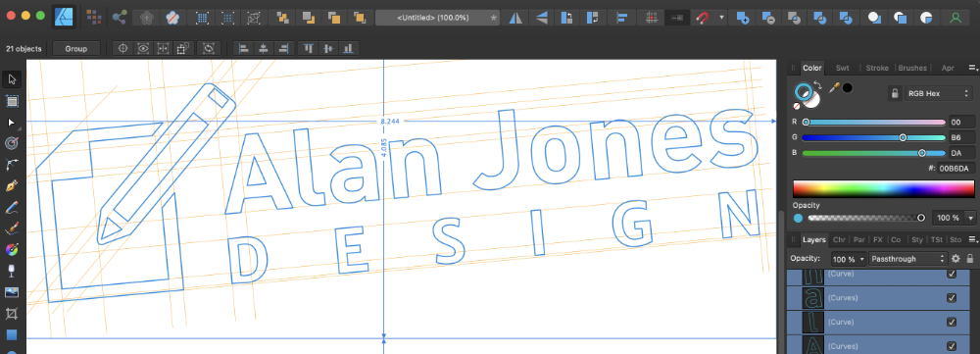Select the Corner tool

(x=11, y=165)
